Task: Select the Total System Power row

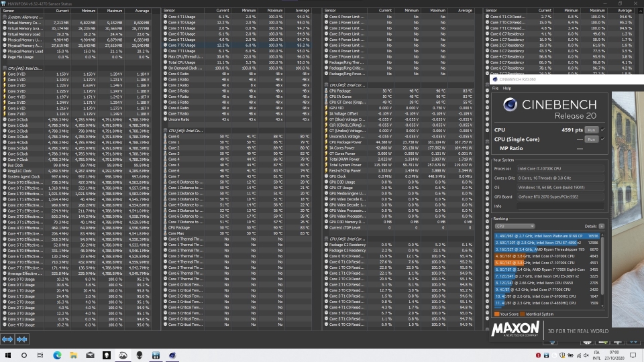Action: click(398, 165)
